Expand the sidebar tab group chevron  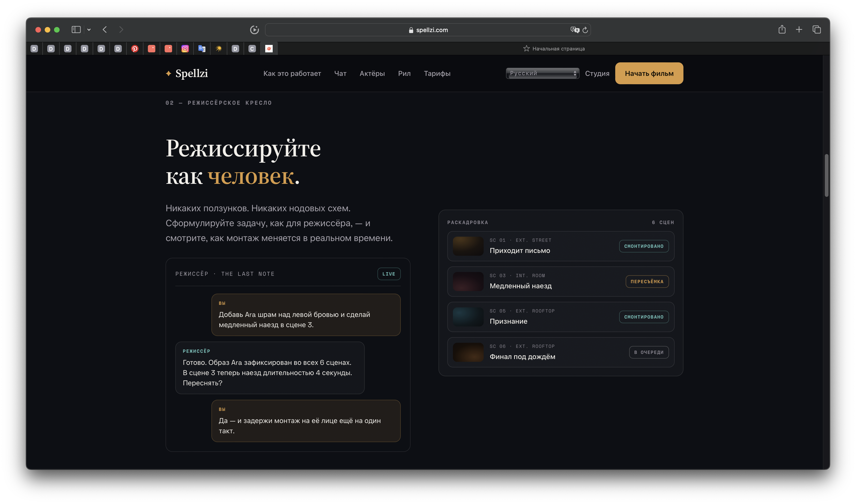pos(89,30)
